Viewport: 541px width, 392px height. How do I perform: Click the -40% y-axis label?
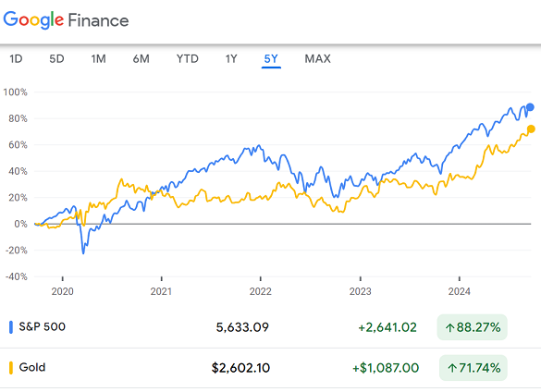point(17,276)
